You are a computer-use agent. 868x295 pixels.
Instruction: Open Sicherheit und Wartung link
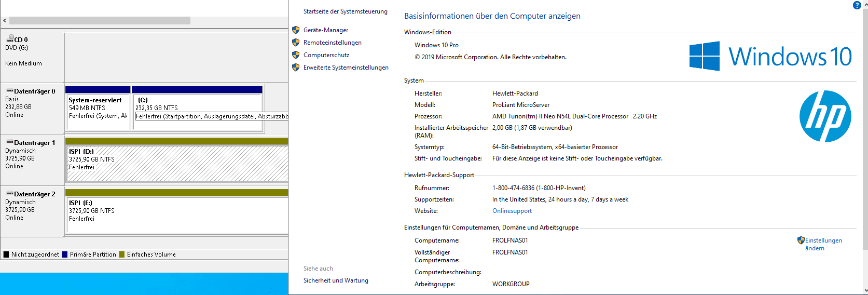tap(336, 280)
